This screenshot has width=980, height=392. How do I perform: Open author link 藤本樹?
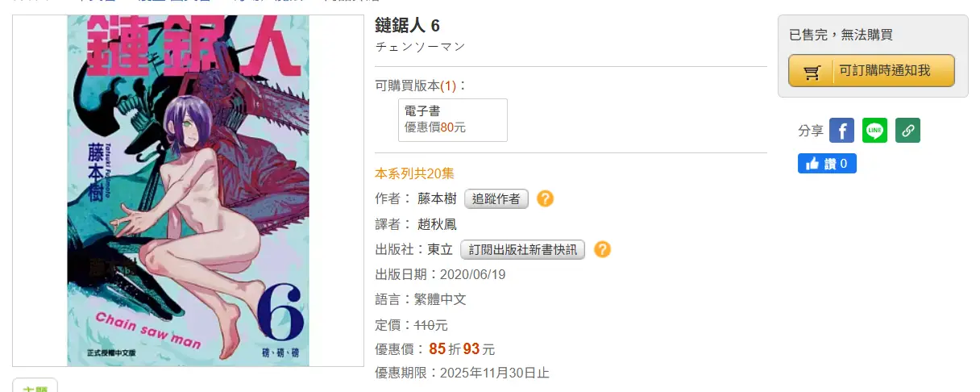pyautogui.click(x=438, y=199)
